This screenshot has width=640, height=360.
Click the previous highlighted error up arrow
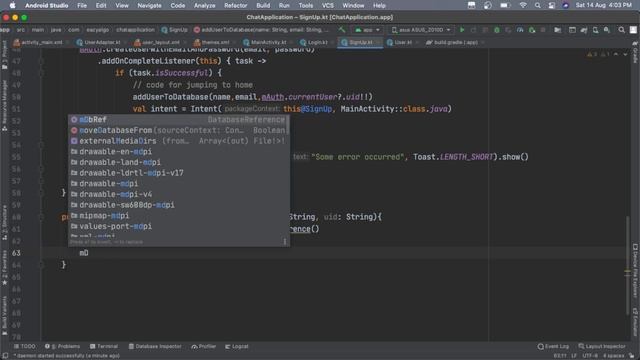click(616, 54)
